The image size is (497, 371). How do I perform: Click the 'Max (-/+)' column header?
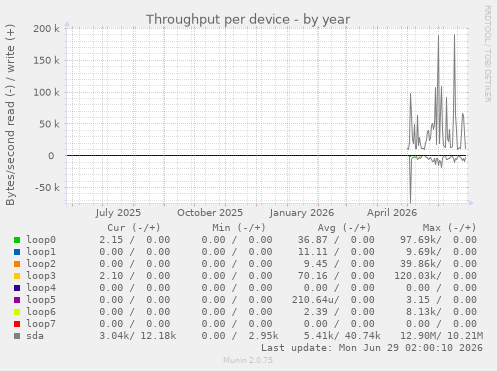[x=449, y=228]
